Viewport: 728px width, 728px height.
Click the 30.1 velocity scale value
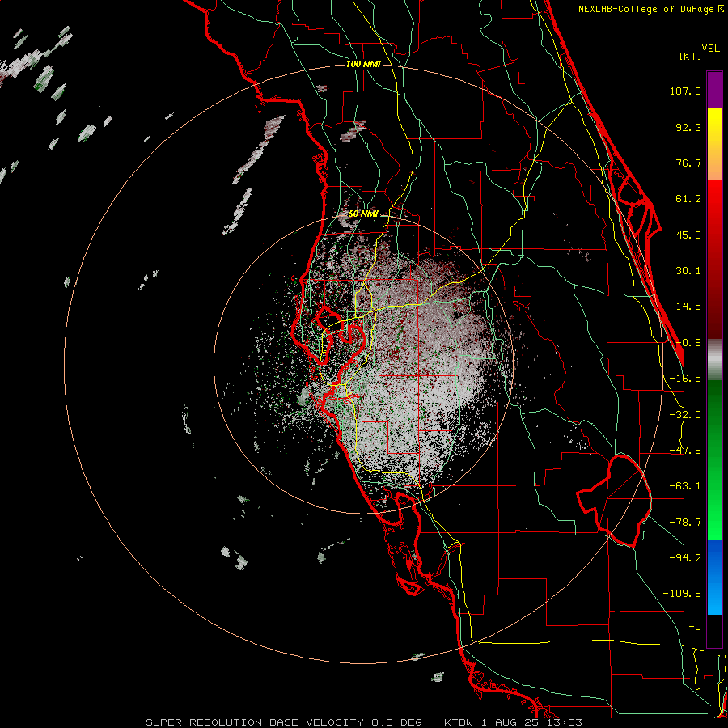click(688, 271)
